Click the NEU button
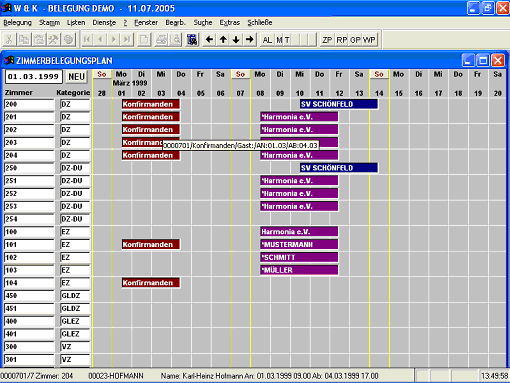 [76, 77]
